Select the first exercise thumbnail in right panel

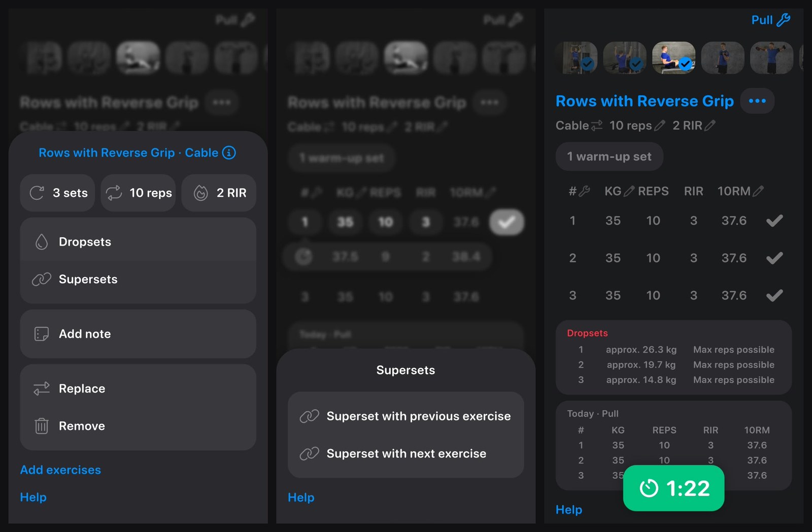[577, 58]
